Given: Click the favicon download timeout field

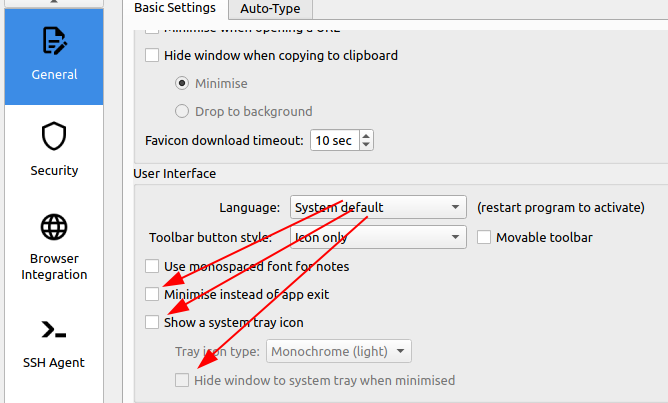Looking at the screenshot, I should (x=334, y=141).
